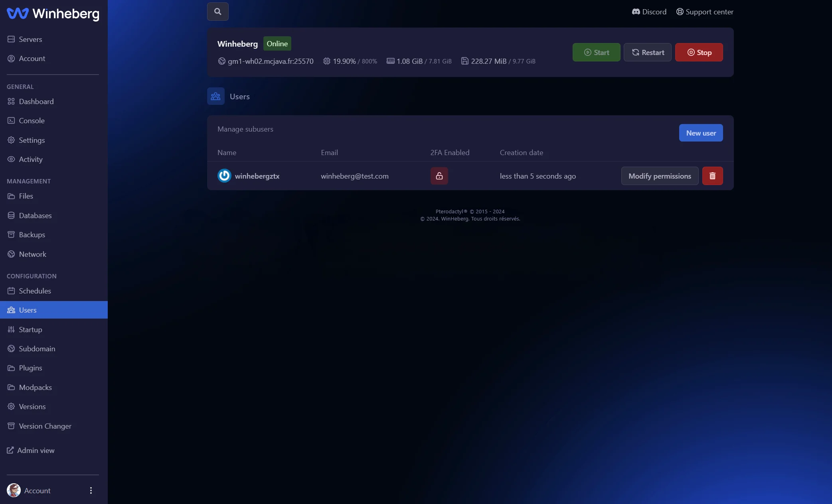Viewport: 832px width, 504px height.
Task: Click the blue Users page heading icon
Action: click(215, 96)
